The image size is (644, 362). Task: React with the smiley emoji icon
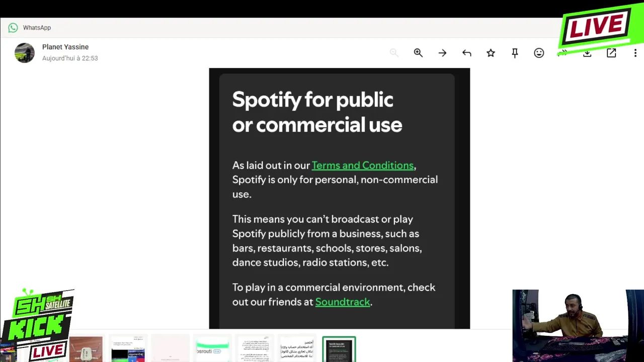tap(539, 53)
